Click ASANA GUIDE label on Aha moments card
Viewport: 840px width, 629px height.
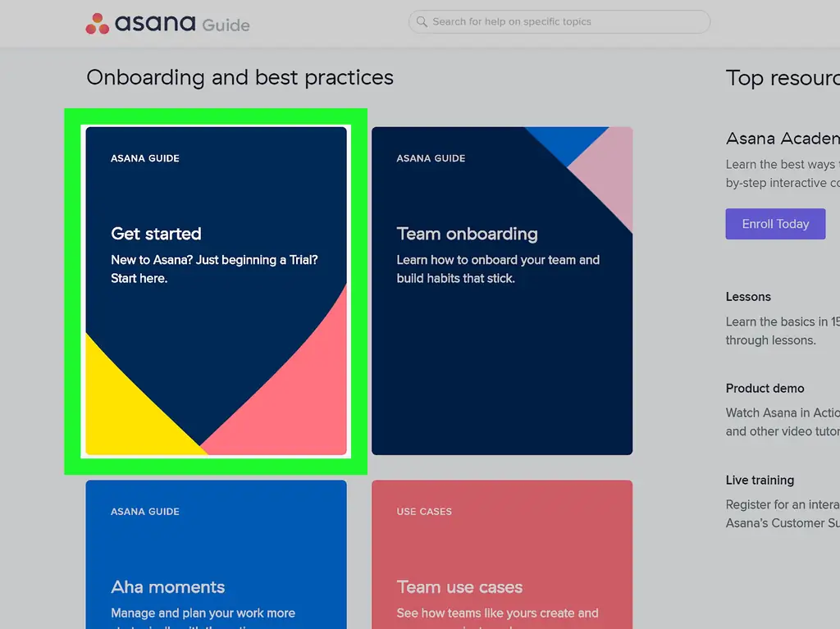pos(145,512)
